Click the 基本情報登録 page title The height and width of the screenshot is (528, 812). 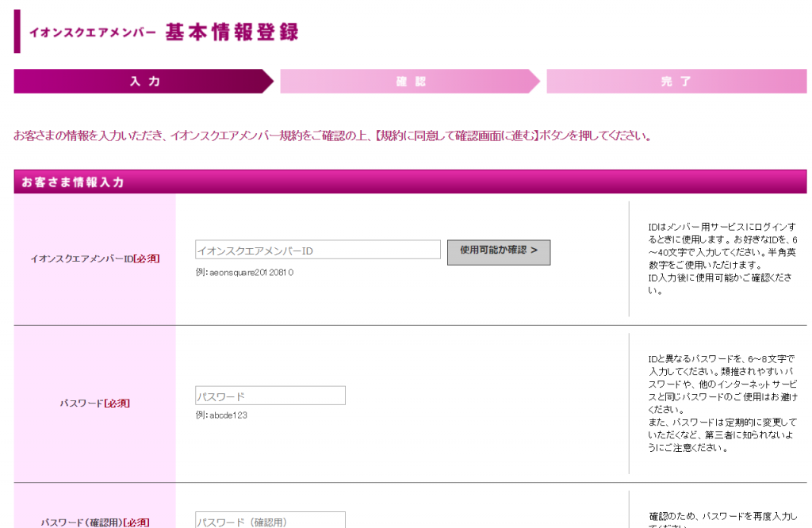pos(232,32)
